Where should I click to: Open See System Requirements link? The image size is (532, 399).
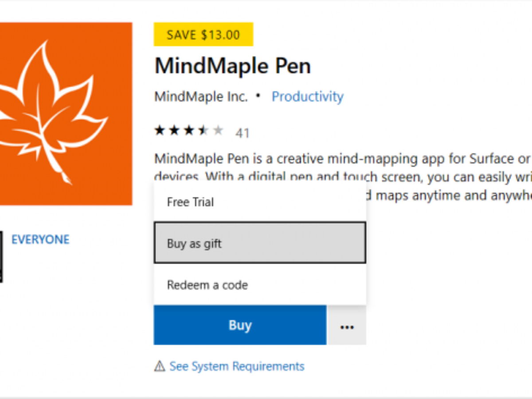[237, 366]
